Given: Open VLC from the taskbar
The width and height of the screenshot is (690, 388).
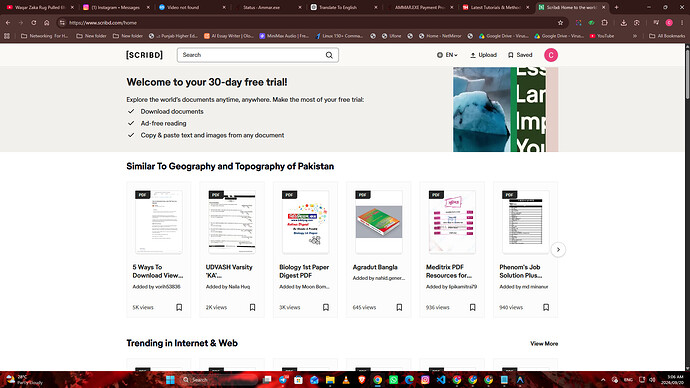Looking at the screenshot, I should click(x=346, y=380).
